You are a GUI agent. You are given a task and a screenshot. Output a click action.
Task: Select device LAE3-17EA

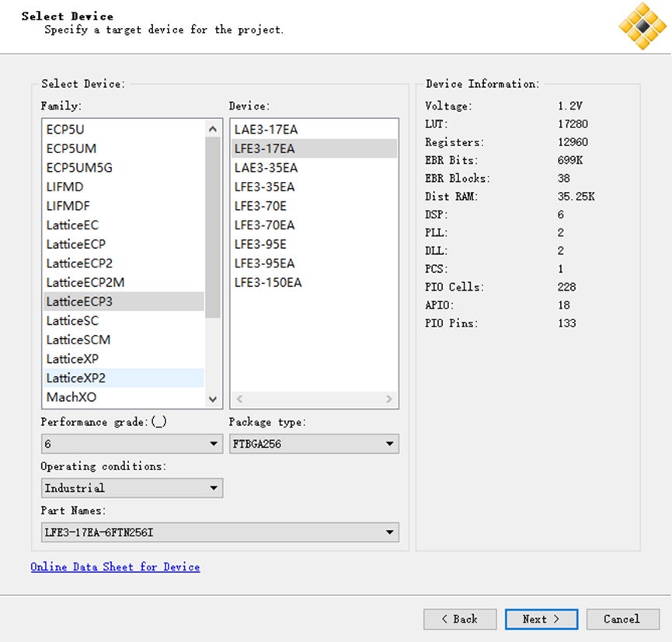314,130
